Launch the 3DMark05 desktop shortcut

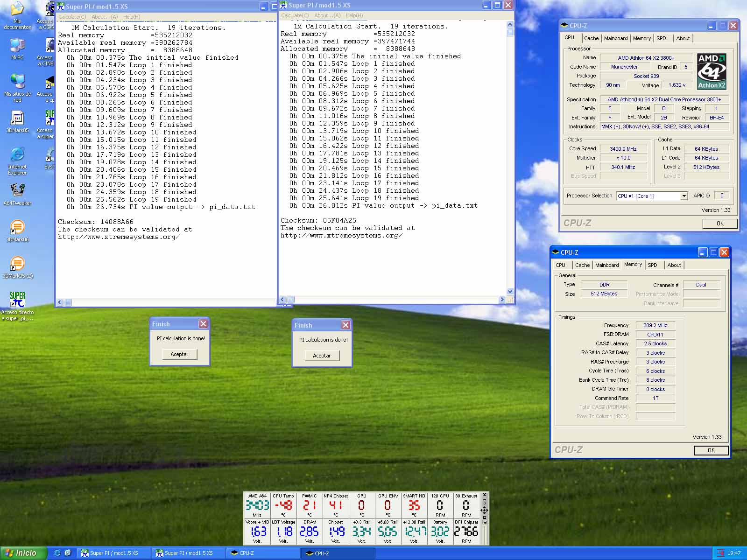pos(17,122)
